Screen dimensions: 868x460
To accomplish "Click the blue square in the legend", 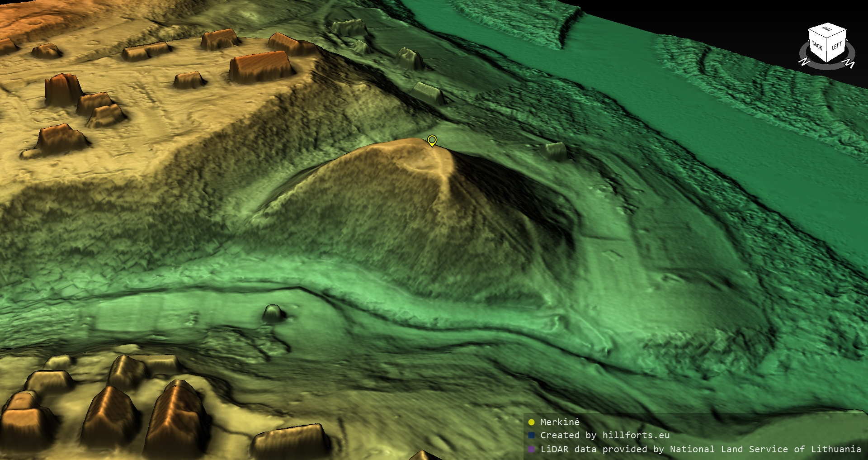I will (x=532, y=436).
